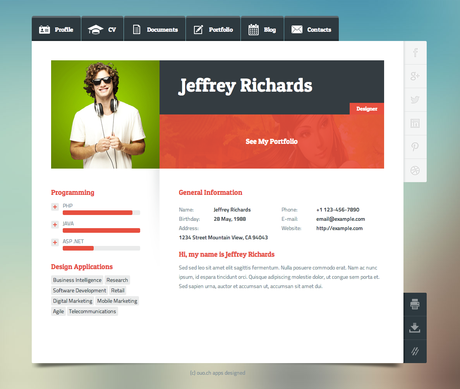The height and width of the screenshot is (389, 460).
Task: Click the Facebook share icon
Action: (415, 53)
